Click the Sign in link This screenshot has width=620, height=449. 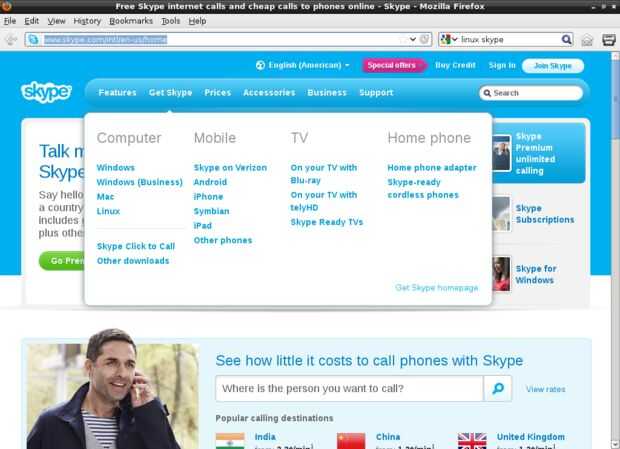[502, 65]
